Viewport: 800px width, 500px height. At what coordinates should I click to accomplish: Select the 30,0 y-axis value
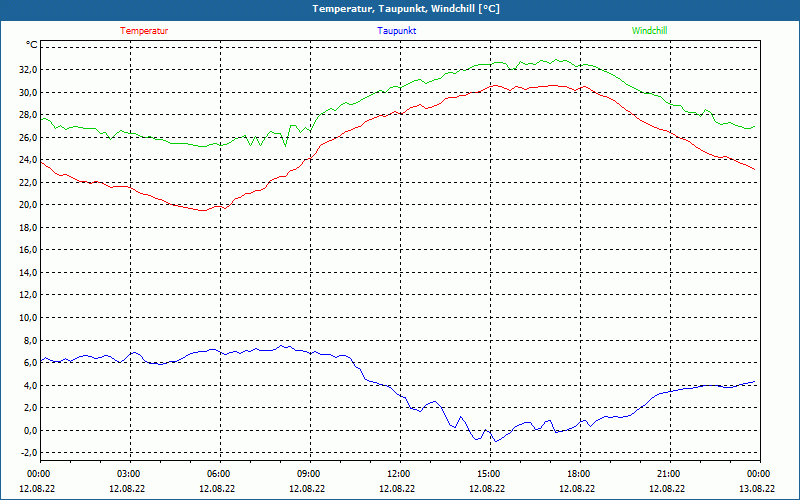(x=29, y=92)
